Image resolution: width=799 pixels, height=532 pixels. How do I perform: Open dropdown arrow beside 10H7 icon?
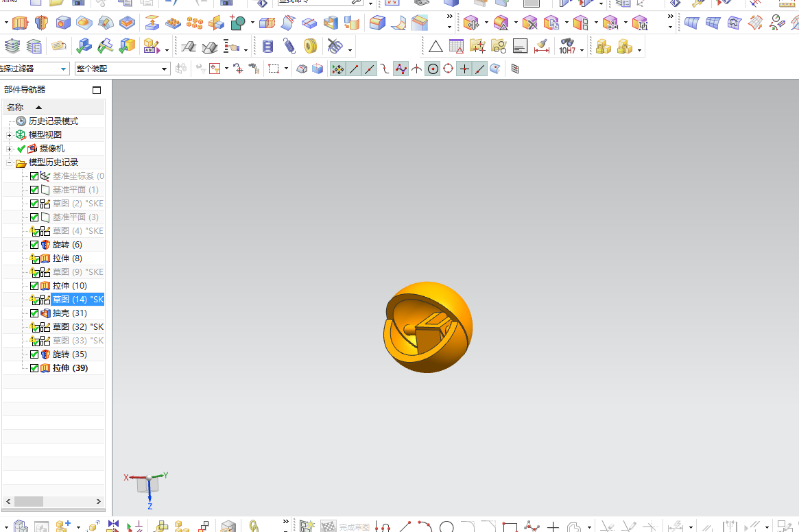[x=582, y=51]
